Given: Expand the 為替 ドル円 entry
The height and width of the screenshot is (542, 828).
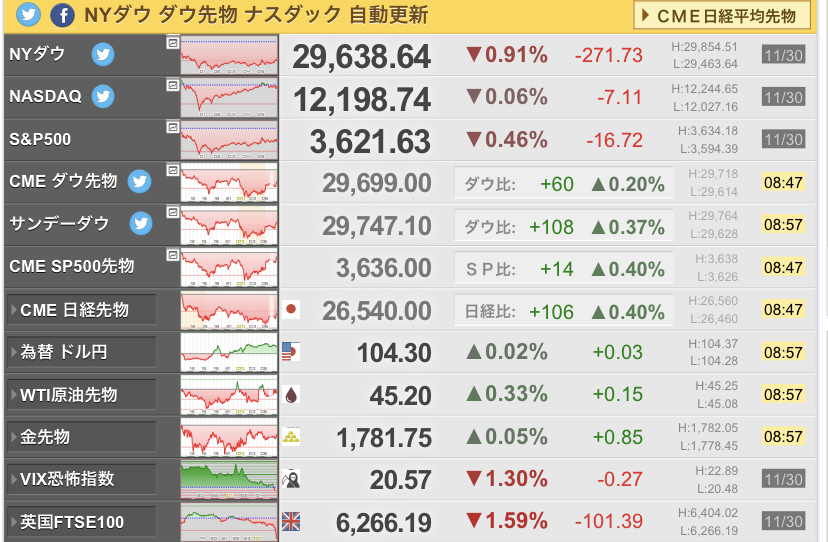Looking at the screenshot, I should coord(81,352).
